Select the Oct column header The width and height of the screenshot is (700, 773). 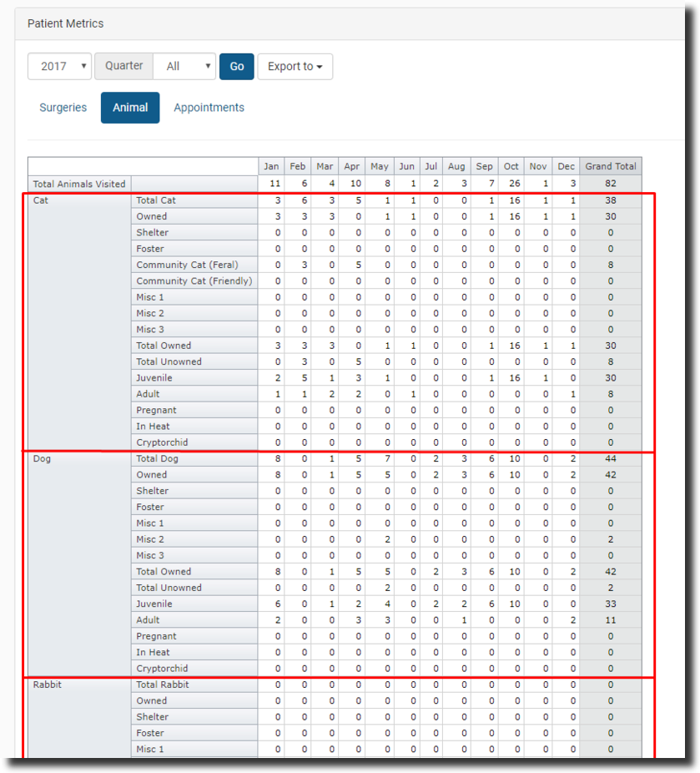click(x=511, y=166)
